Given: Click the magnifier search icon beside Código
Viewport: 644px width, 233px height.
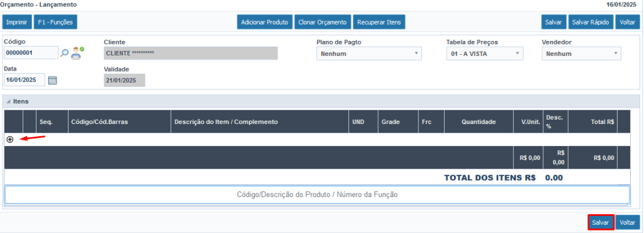Looking at the screenshot, I should pos(65,53).
